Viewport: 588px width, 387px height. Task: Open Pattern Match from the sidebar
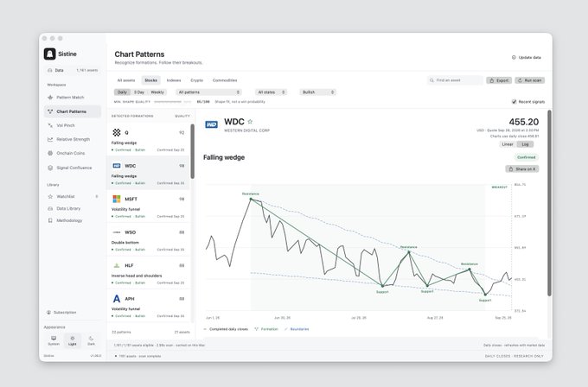[70, 98]
